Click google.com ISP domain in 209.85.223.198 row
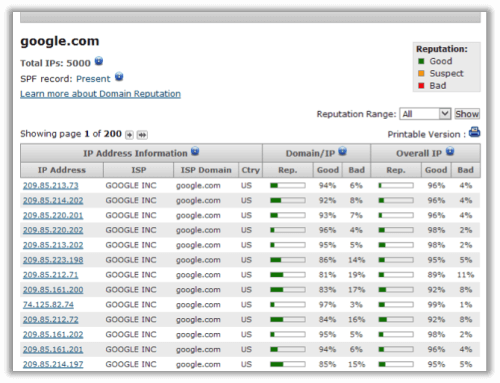Screen dimensions: 500x383 tap(198, 260)
